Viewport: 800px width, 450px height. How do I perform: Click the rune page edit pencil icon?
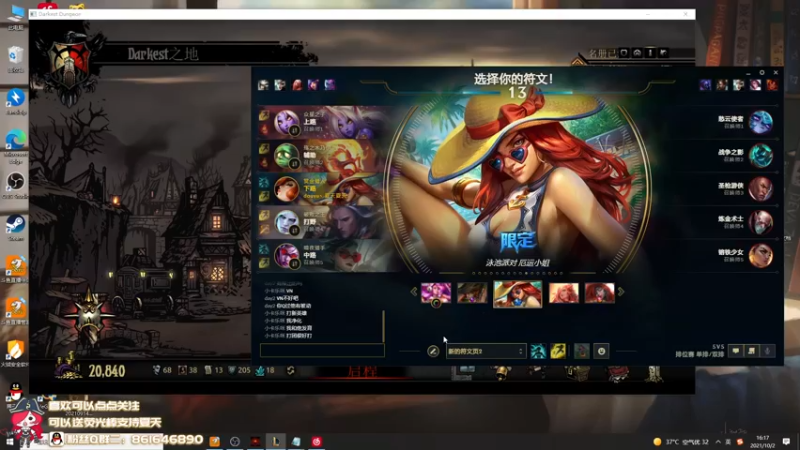pyautogui.click(x=433, y=351)
